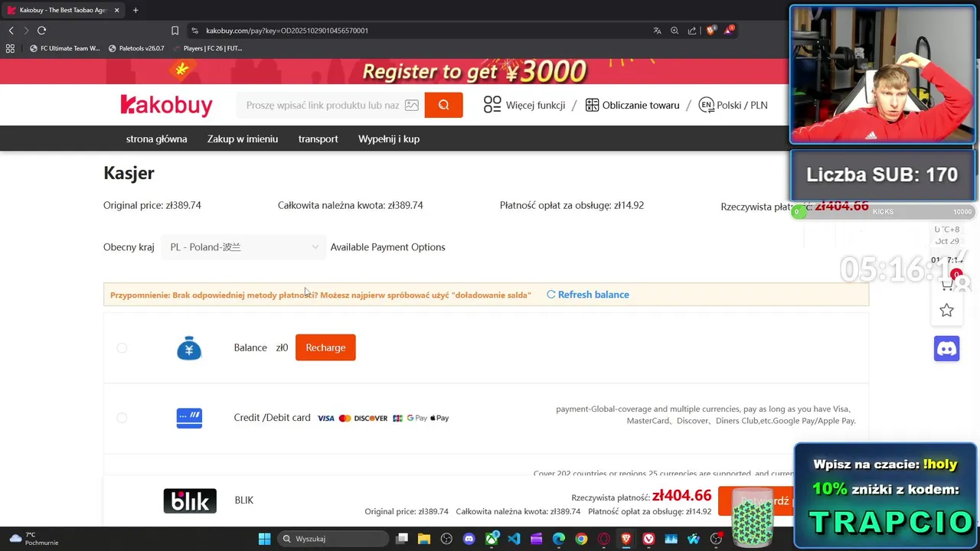Click the blue credit card icon
Screen dimensions: 980x551
tap(189, 418)
